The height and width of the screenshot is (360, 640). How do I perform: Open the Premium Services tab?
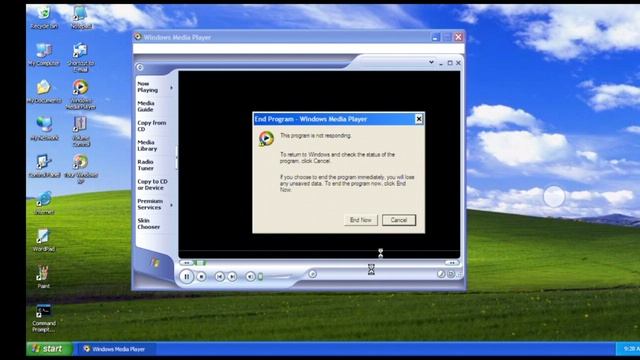pos(150,204)
